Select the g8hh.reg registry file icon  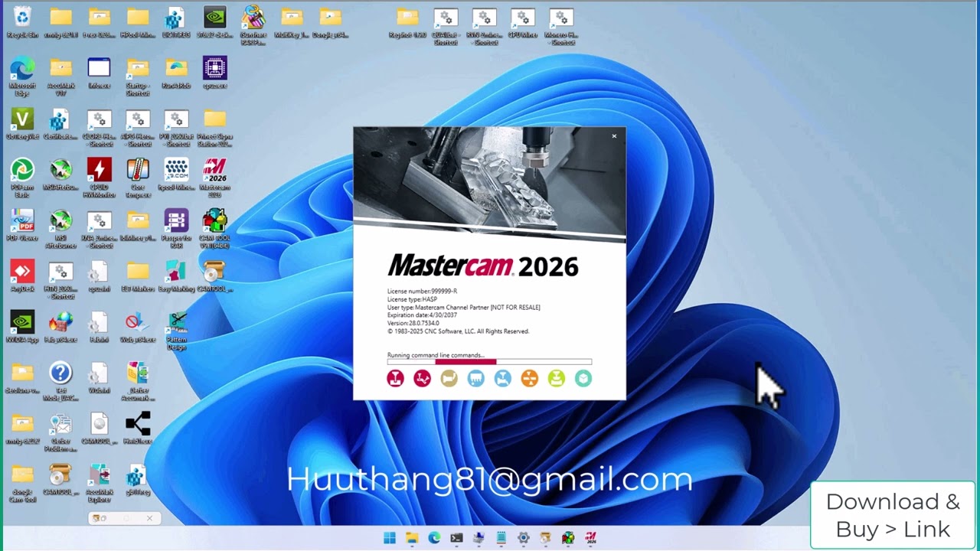(x=138, y=480)
